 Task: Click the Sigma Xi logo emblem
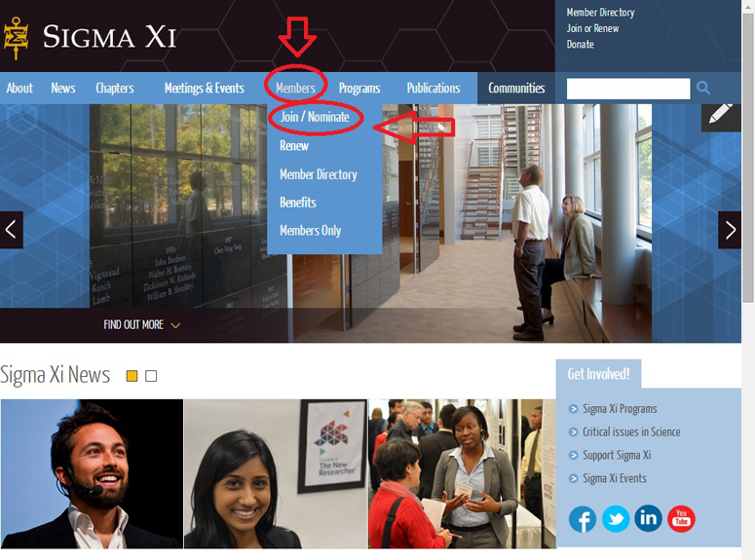[17, 38]
